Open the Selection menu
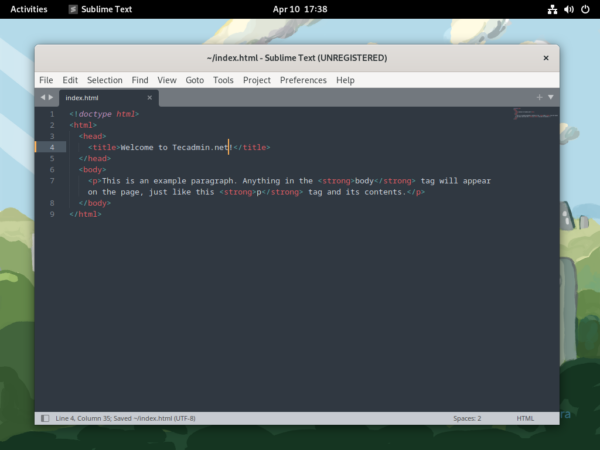The image size is (600, 450). [104, 80]
